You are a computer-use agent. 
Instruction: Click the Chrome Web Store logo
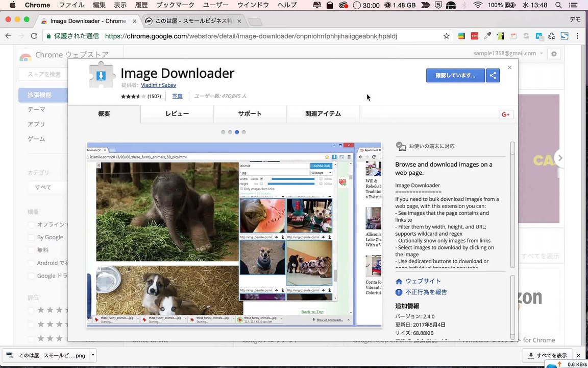[x=26, y=56]
